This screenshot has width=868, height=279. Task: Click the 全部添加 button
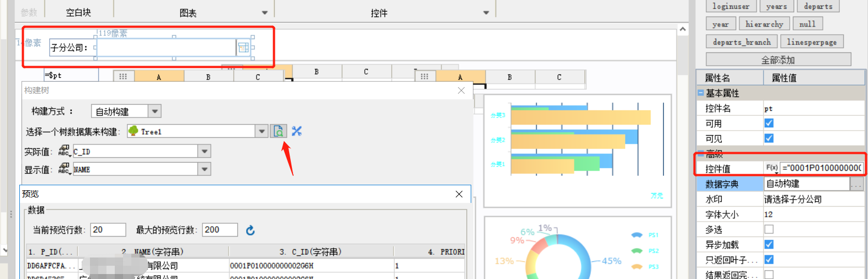click(778, 60)
